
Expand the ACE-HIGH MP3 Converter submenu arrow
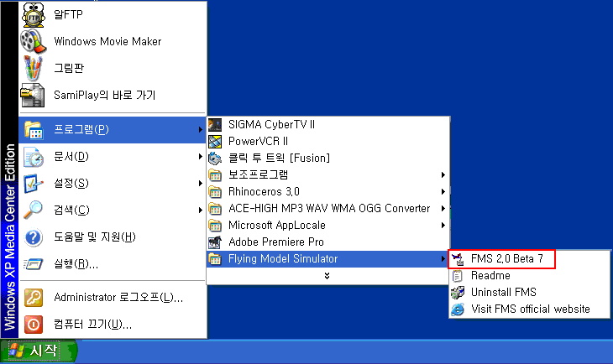point(443,209)
